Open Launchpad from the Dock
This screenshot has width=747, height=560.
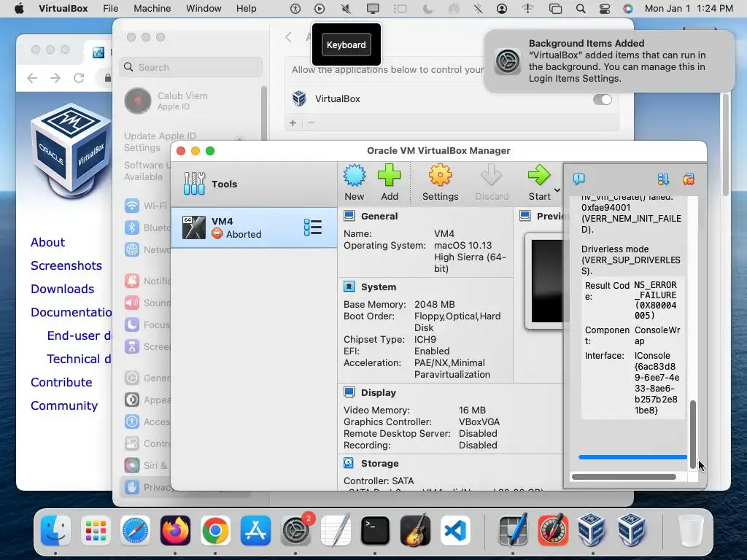96,531
